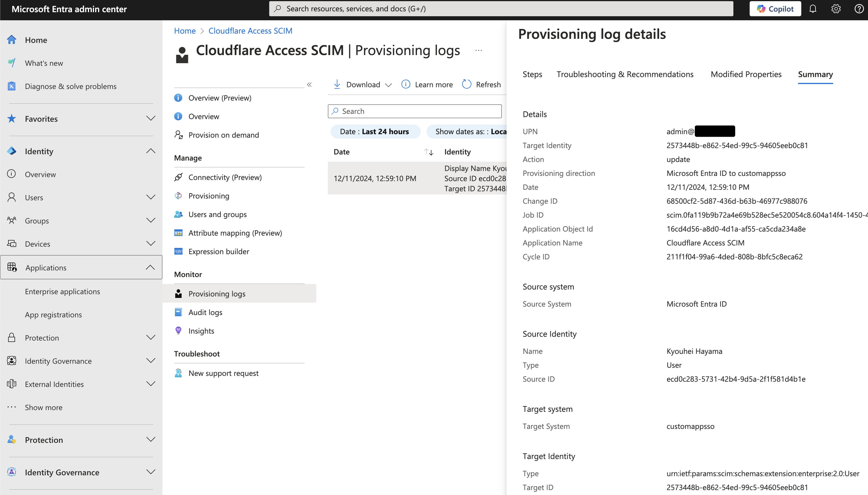Click the provisioning logs Search field

coord(415,111)
